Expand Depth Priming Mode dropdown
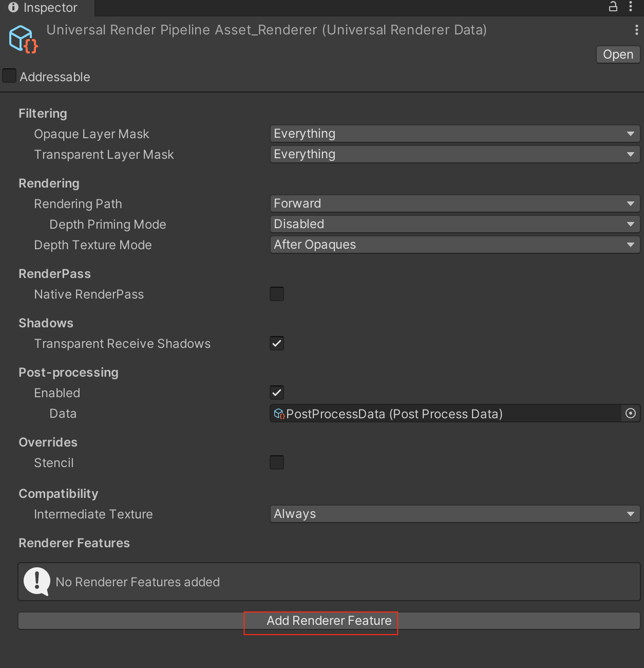Viewport: 644px width, 668px height. point(454,224)
